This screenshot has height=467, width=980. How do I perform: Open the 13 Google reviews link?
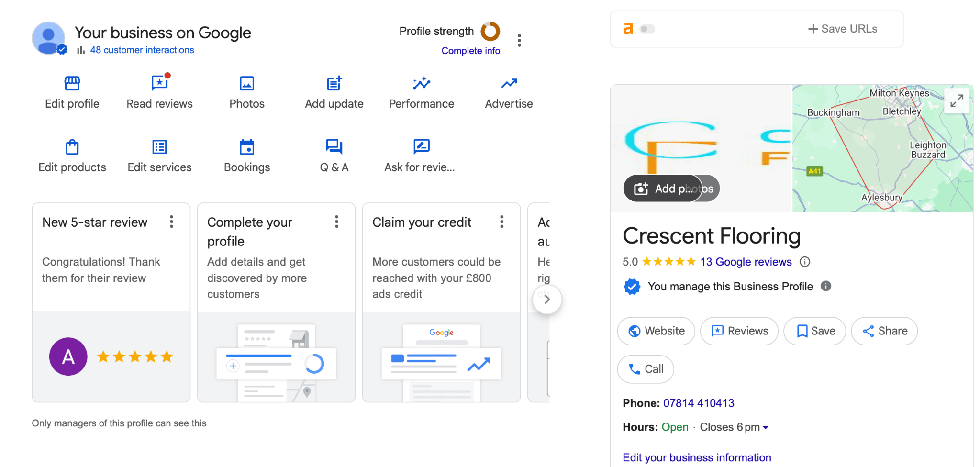(x=746, y=262)
